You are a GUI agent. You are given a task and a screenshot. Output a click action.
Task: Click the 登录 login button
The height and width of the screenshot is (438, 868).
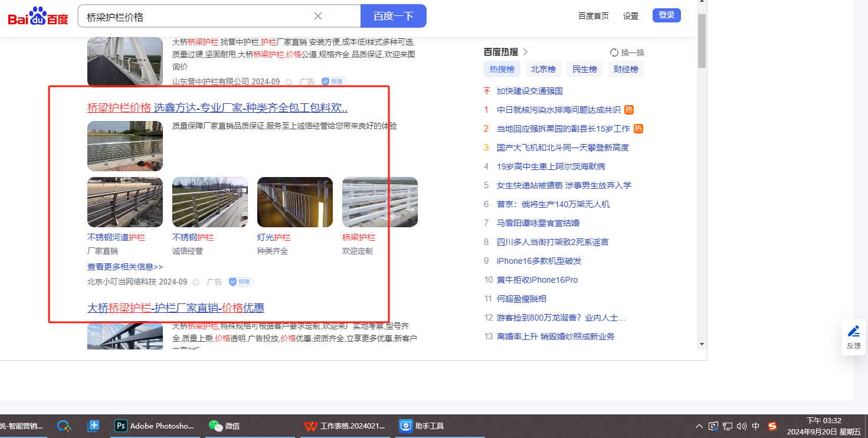(x=666, y=15)
